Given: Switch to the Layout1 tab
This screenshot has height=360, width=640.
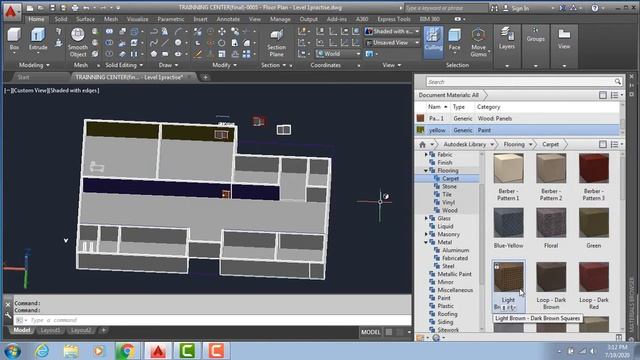Looking at the screenshot, I should point(51,330).
